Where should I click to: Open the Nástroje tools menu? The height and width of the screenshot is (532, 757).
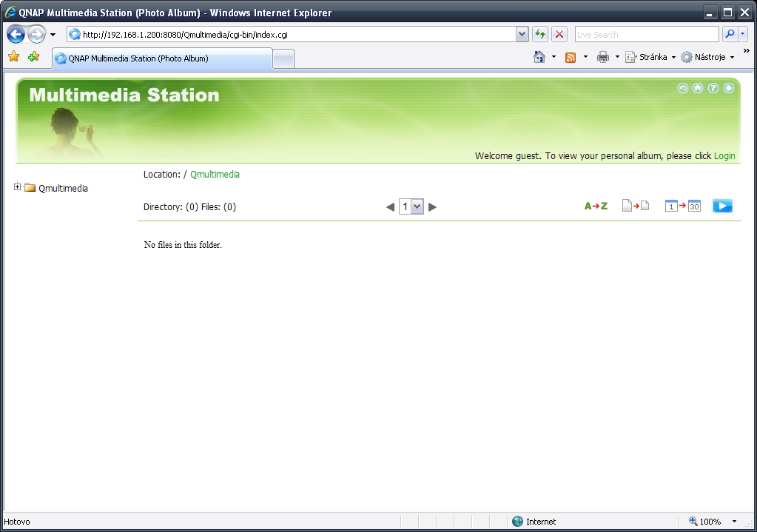707,57
